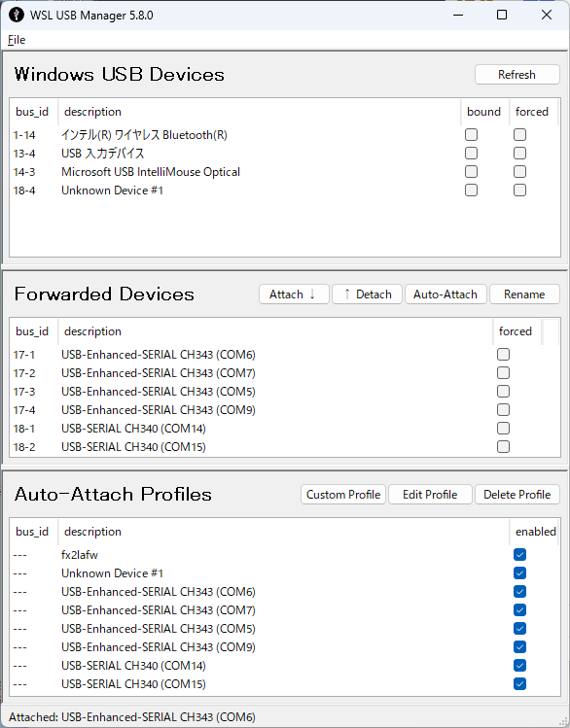Click the WSL USB Manager app icon
Image resolution: width=570 pixels, height=728 pixels.
[17, 15]
